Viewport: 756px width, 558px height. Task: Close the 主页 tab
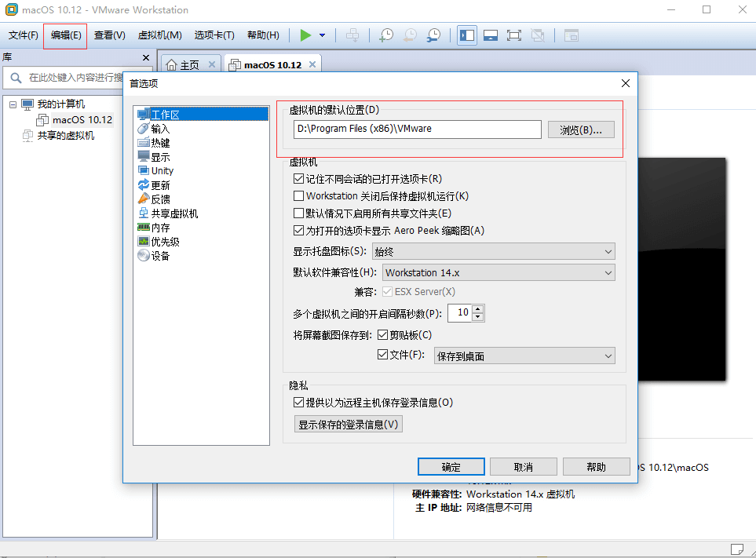click(212, 64)
